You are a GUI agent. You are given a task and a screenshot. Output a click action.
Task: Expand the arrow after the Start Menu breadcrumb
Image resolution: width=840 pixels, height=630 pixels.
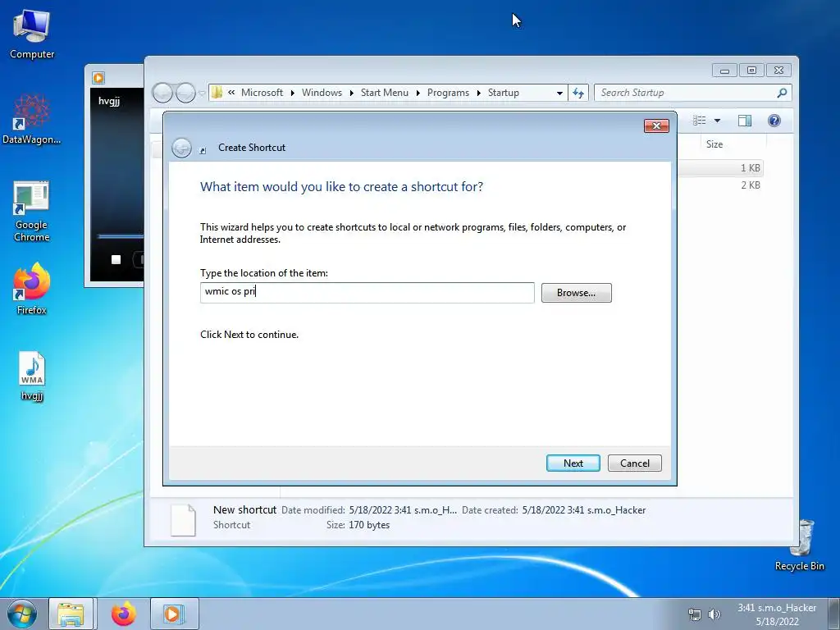(x=418, y=94)
